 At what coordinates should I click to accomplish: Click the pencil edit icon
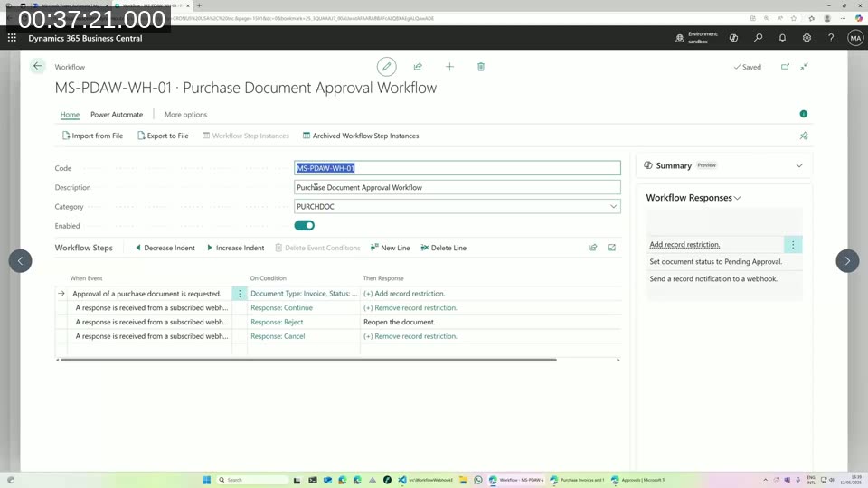(386, 67)
